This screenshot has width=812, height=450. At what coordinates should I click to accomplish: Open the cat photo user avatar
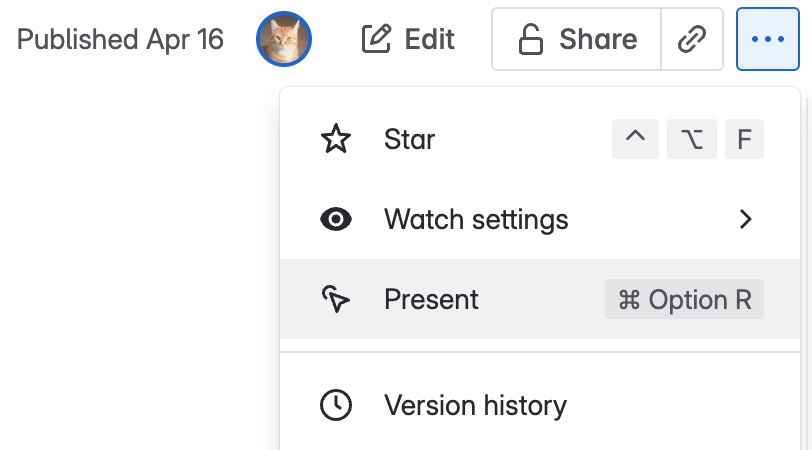[284, 39]
